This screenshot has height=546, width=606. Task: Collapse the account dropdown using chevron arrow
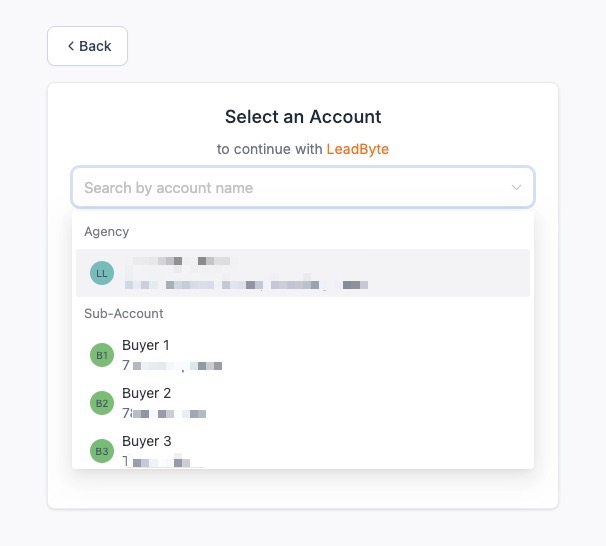pos(516,187)
